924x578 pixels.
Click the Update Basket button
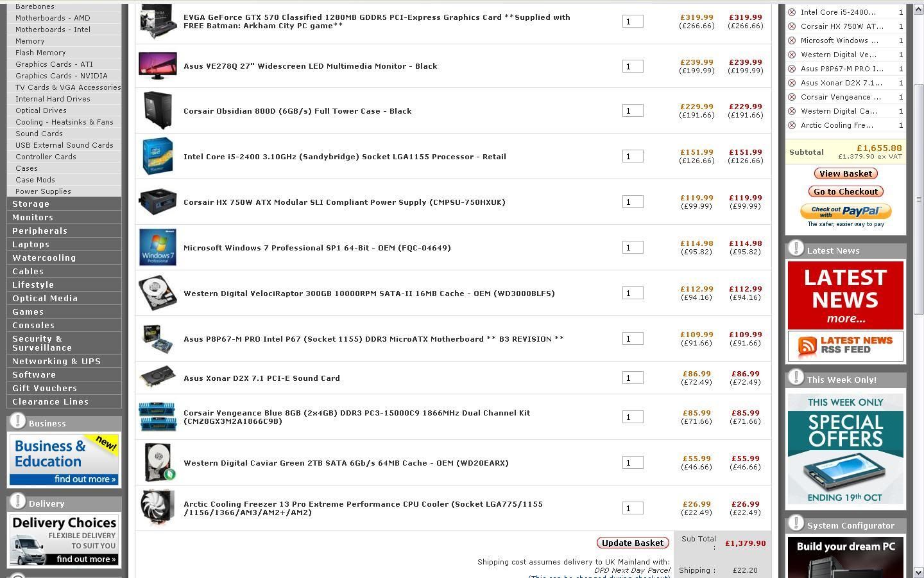coord(633,543)
